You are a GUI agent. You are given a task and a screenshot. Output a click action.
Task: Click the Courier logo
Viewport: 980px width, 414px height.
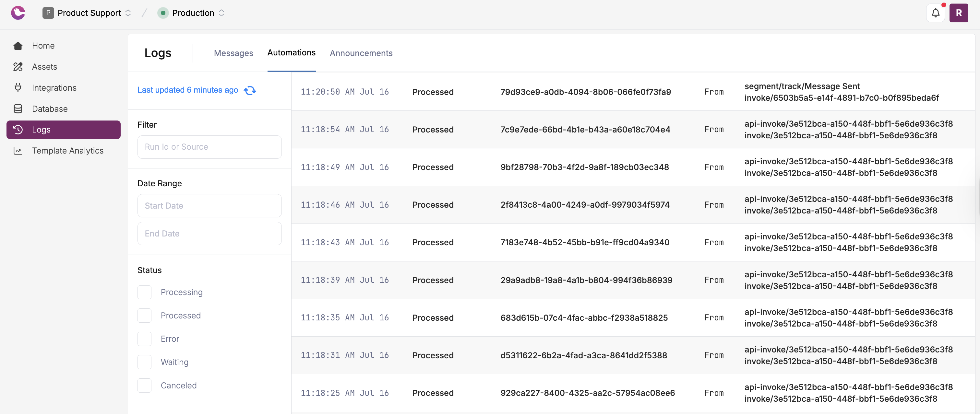coord(18,13)
